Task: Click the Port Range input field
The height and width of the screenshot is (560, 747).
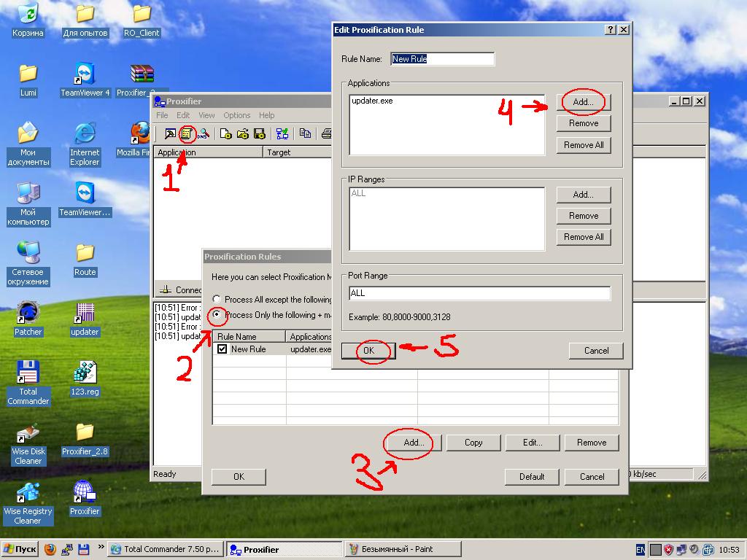Action: pyautogui.click(x=479, y=293)
